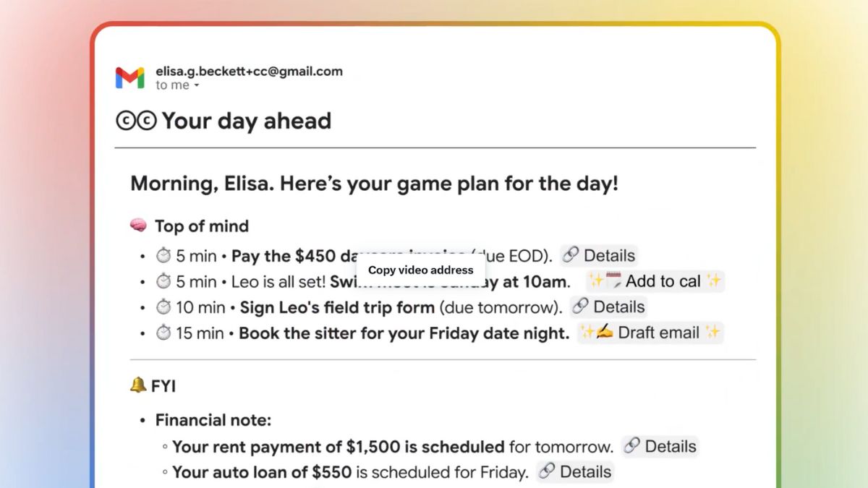Select Copy video address
This screenshot has width=868, height=488.
(422, 269)
